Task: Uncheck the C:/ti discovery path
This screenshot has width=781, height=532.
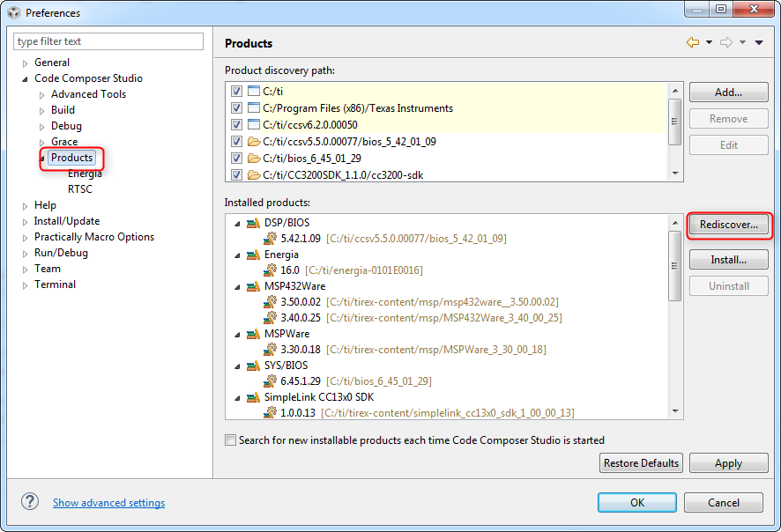Action: click(x=236, y=91)
